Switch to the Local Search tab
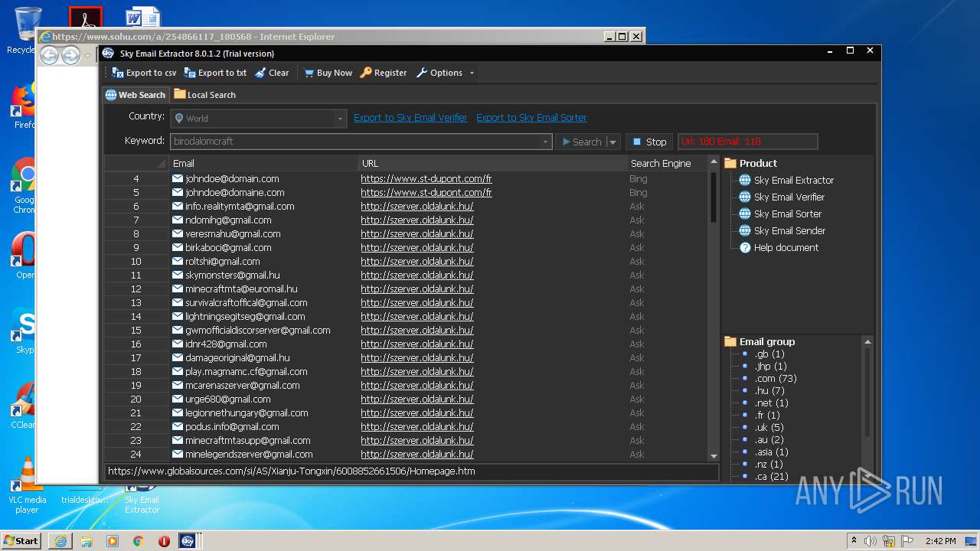This screenshot has height=551, width=980. click(204, 95)
